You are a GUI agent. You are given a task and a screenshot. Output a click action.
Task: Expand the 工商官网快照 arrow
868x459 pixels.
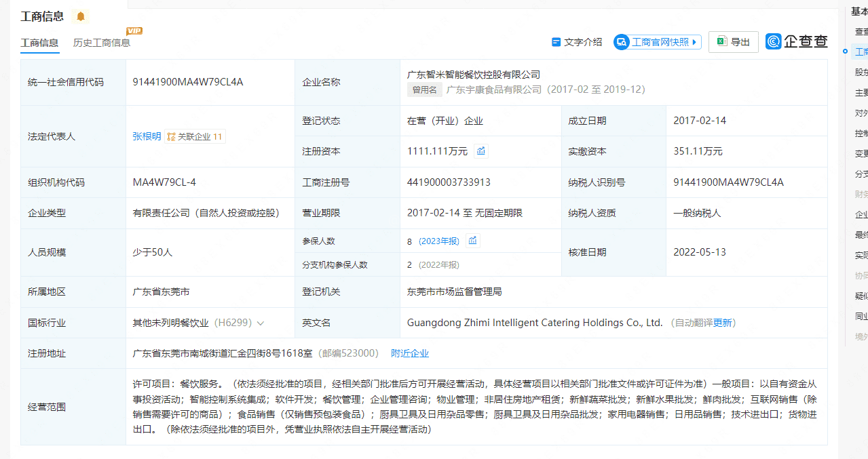click(695, 42)
